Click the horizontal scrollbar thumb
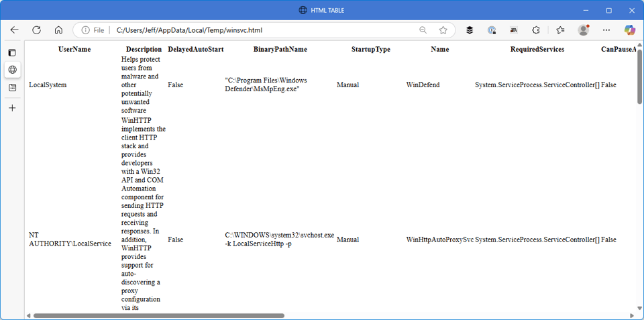The image size is (644, 320). point(158,315)
